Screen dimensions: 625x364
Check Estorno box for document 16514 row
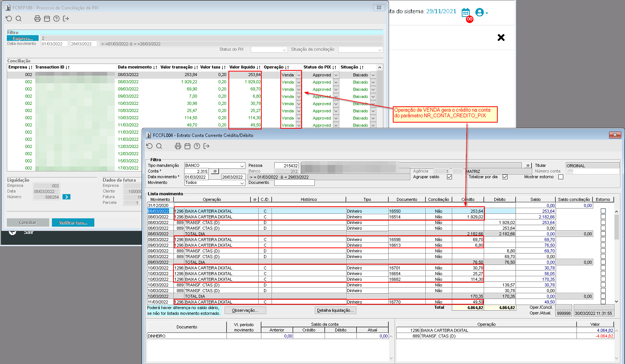(603, 217)
